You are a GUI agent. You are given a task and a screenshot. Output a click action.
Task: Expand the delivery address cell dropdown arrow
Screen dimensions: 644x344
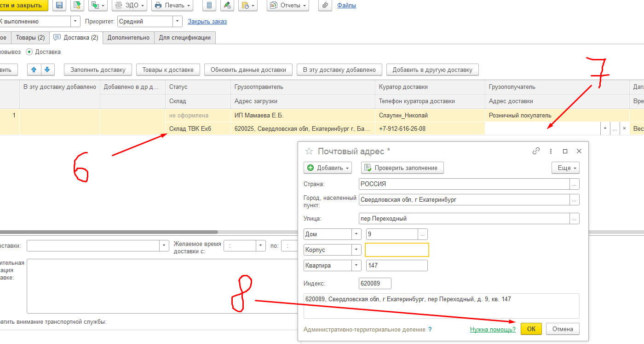point(605,128)
